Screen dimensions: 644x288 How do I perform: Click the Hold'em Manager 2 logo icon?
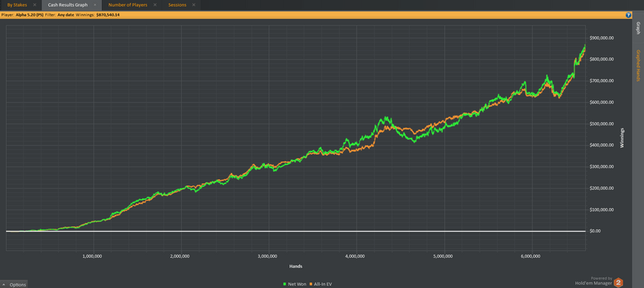click(618, 283)
